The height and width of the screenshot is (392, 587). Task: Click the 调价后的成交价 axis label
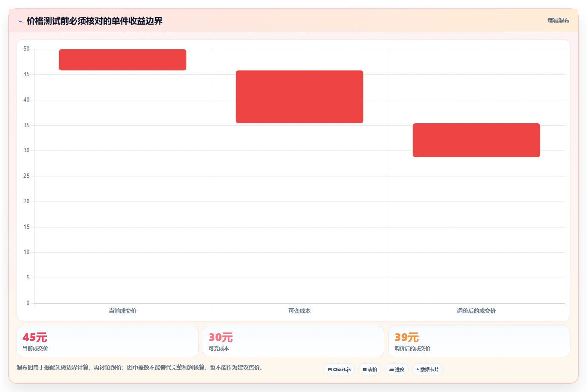476,311
